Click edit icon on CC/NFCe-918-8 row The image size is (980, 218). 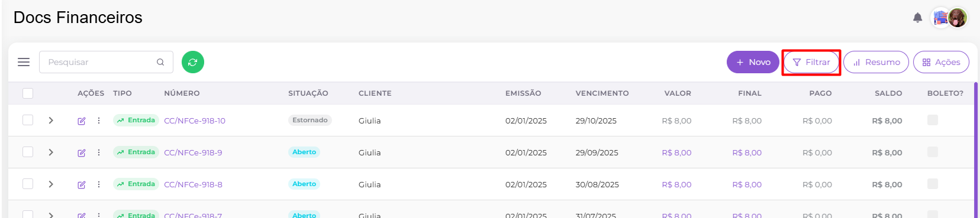coord(82,184)
